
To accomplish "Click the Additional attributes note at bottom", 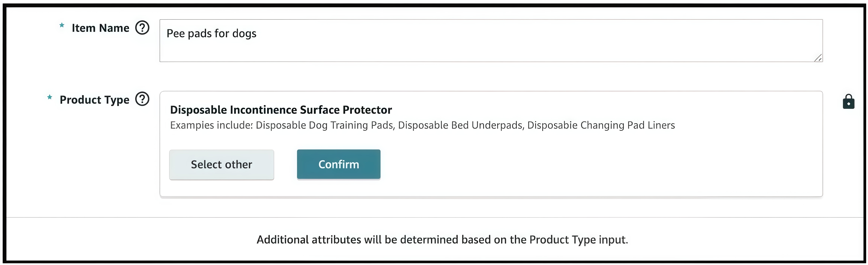I will pos(442,240).
